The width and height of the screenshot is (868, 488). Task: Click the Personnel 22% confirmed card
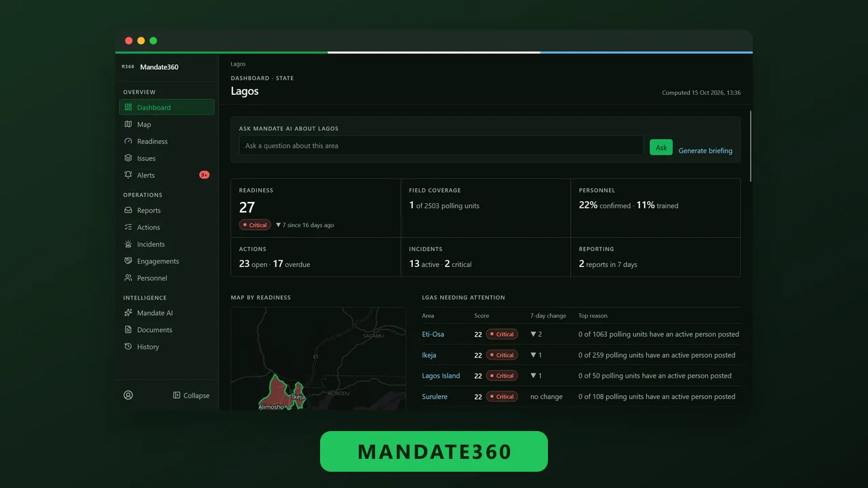click(656, 208)
